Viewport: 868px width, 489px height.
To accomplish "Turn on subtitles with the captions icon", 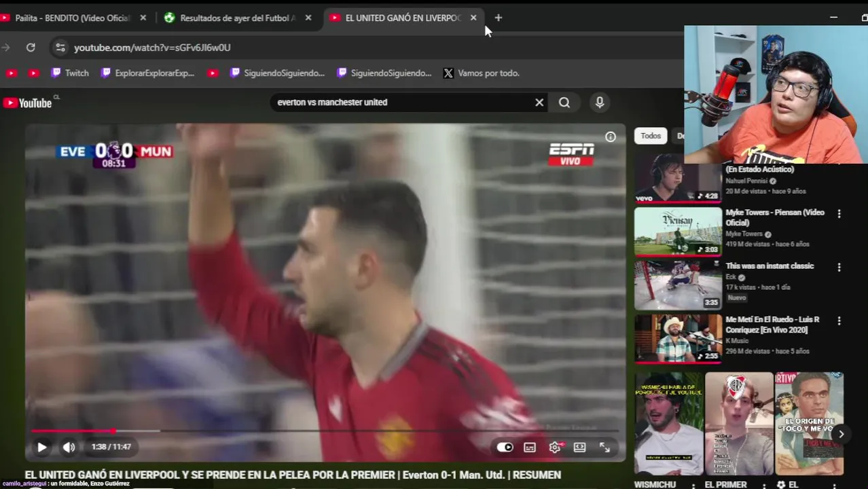I will (530, 447).
